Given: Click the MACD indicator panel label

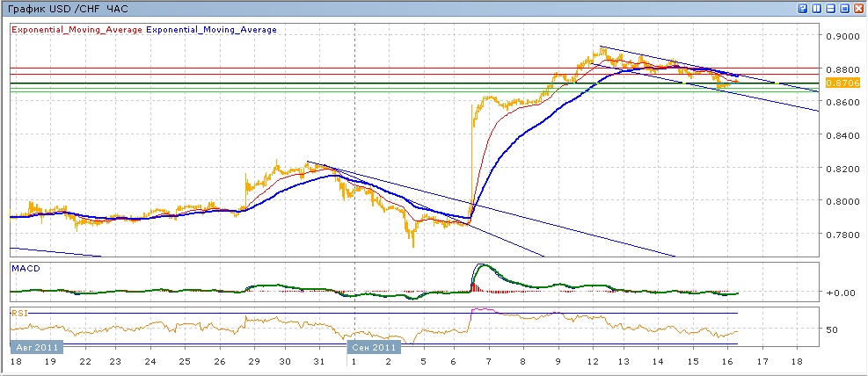Looking at the screenshot, I should (25, 267).
